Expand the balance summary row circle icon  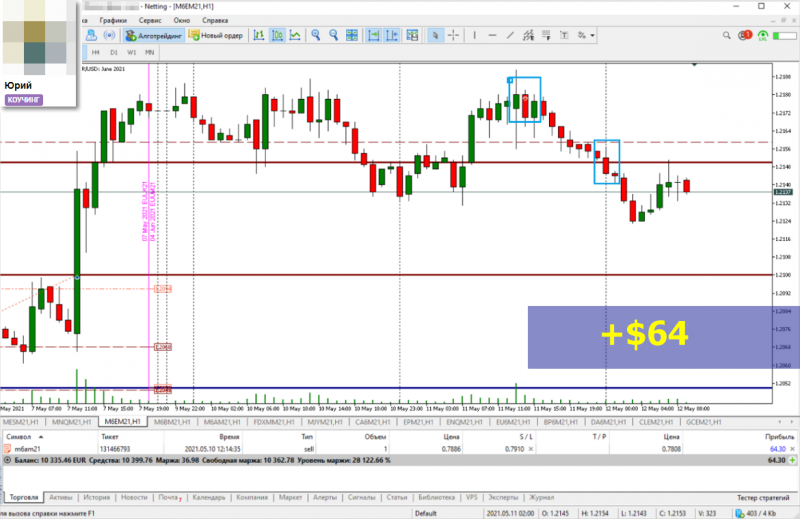[x=7, y=460]
